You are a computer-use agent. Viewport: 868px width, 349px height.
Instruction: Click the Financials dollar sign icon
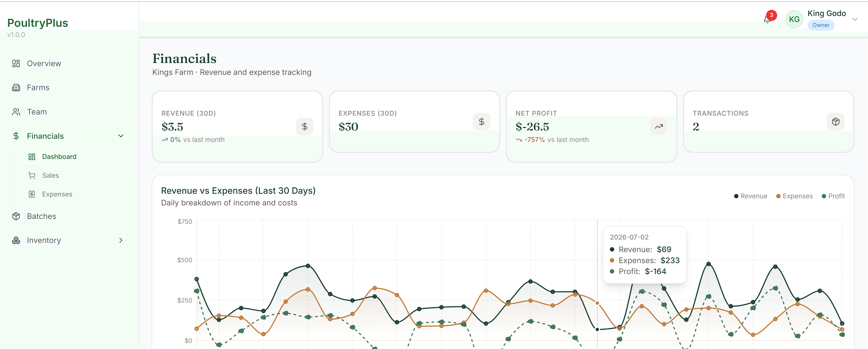coord(16,136)
